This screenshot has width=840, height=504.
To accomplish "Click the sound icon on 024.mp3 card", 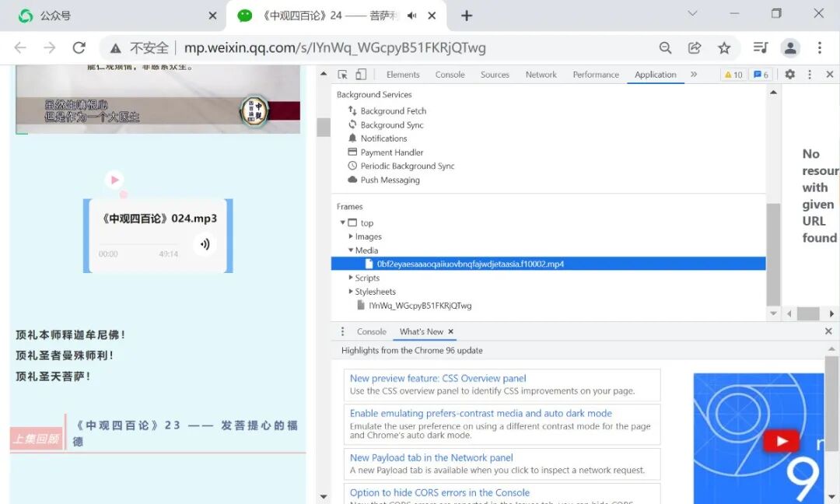I will (205, 244).
